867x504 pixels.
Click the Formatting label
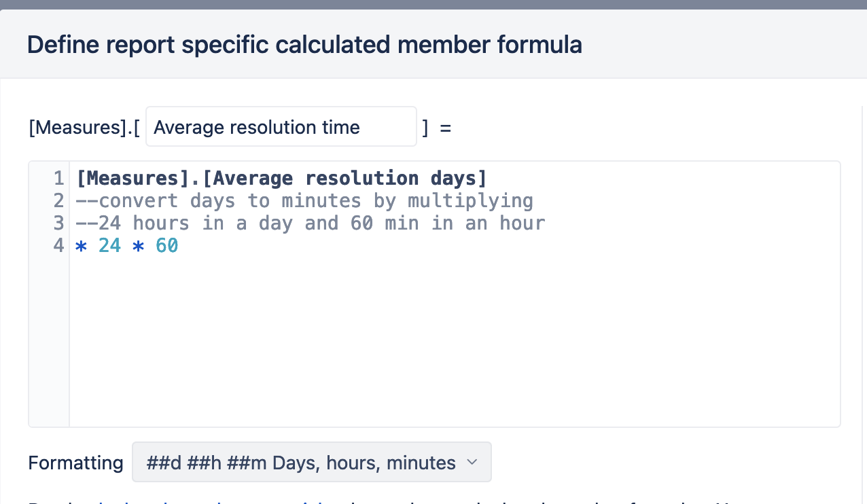point(75,463)
